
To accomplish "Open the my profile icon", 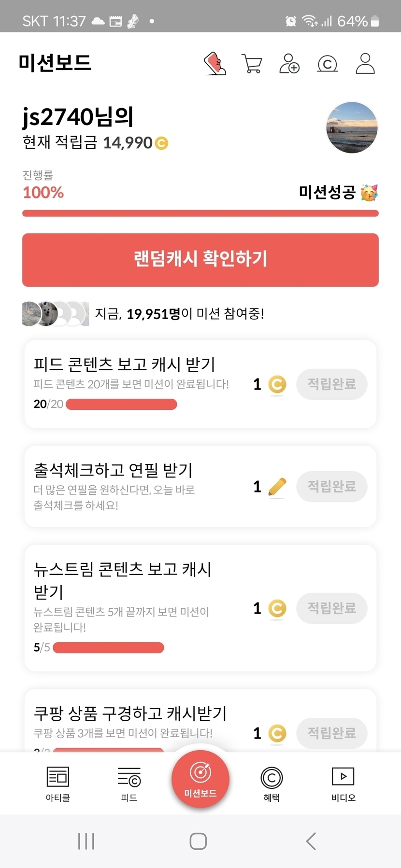I will point(365,64).
